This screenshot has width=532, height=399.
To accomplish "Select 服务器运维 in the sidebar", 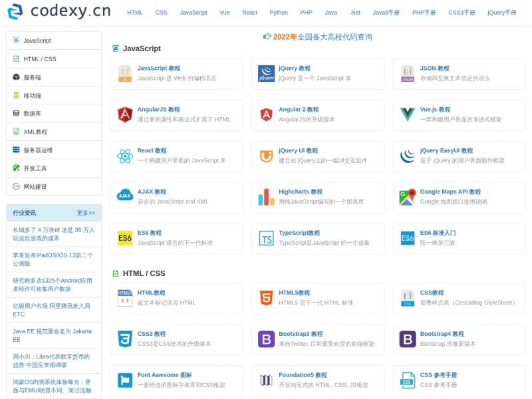I will point(54,150).
